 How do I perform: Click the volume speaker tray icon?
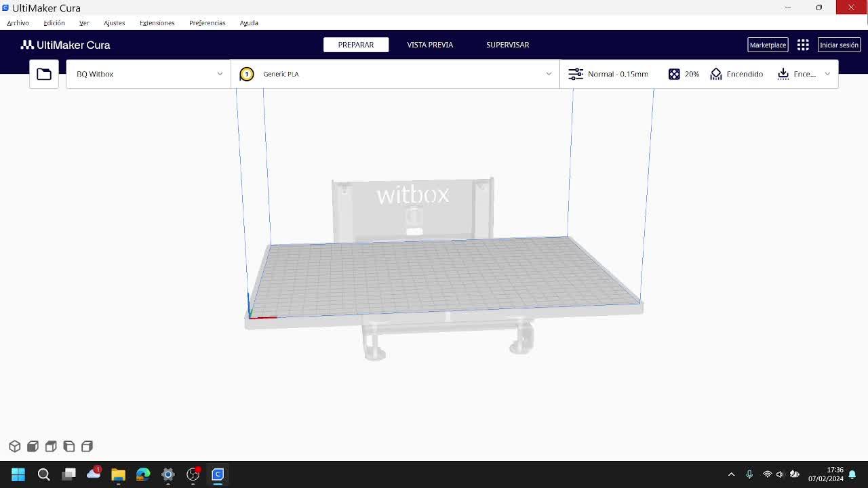pyautogui.click(x=780, y=474)
